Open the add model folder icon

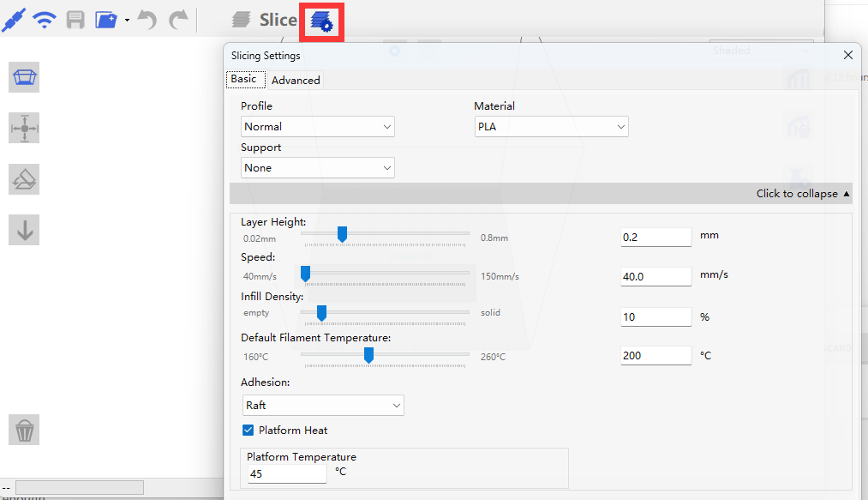click(x=106, y=20)
